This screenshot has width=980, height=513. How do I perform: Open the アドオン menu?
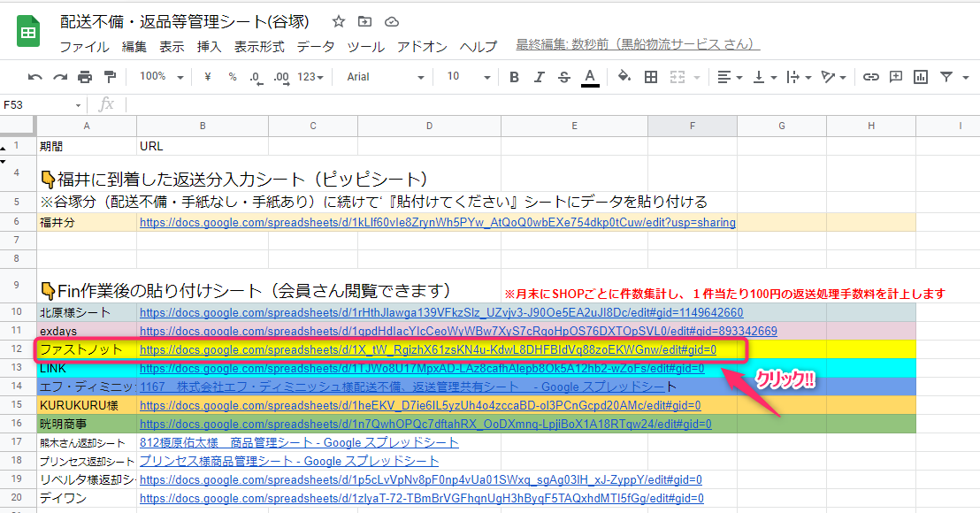[x=422, y=47]
